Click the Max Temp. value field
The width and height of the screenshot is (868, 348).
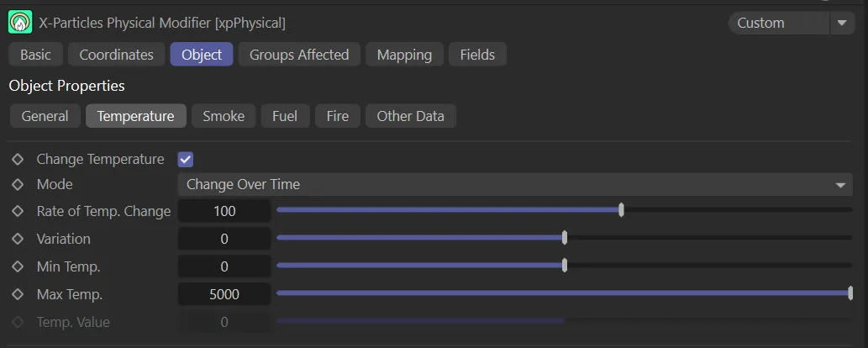pos(224,294)
